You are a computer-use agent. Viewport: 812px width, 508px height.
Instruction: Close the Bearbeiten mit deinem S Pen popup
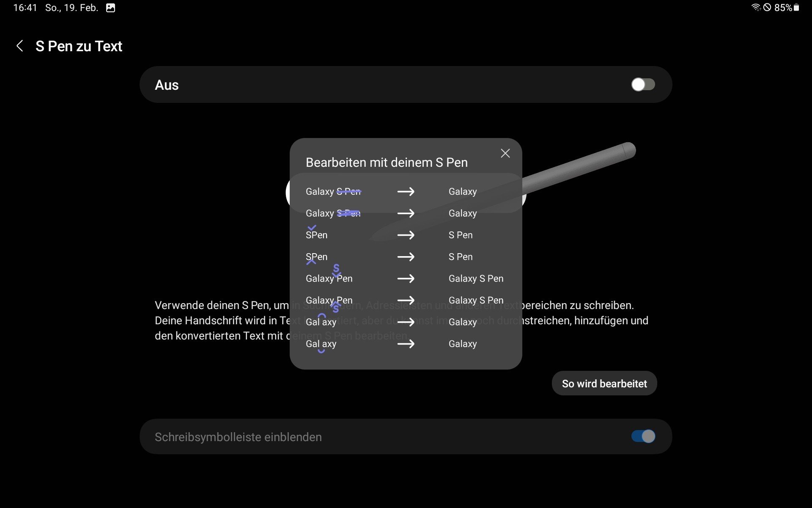pos(505,153)
